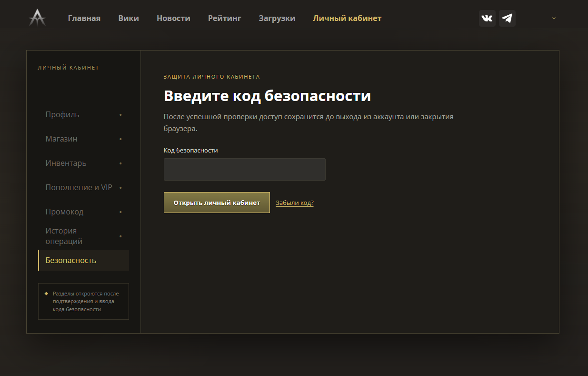This screenshot has width=588, height=376.
Task: Open История операций in the sidebar
Action: click(x=83, y=236)
